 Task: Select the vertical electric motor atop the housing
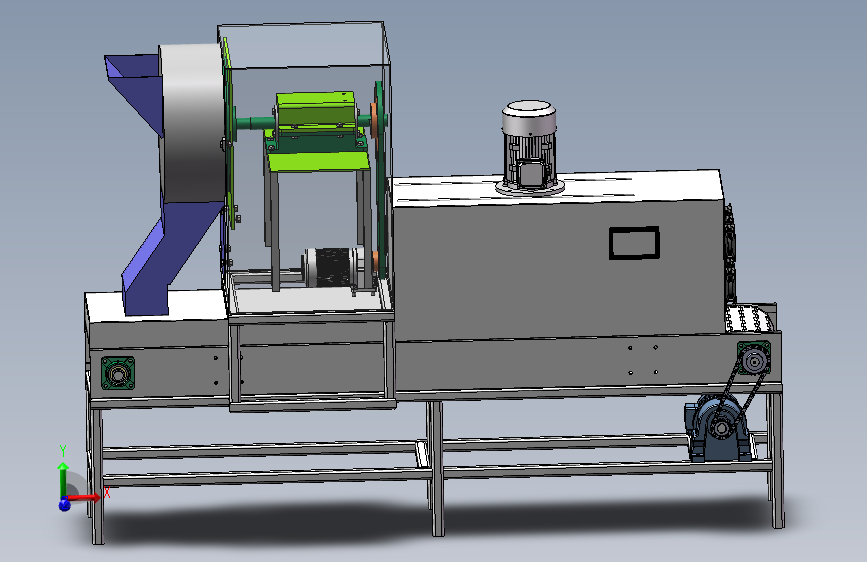529,147
